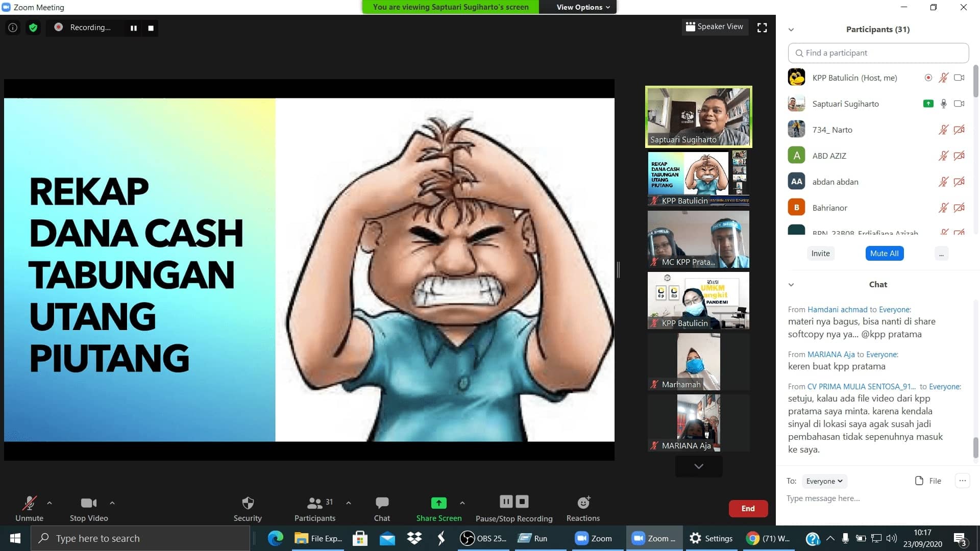Pause the recording in top bar

pos(134,28)
